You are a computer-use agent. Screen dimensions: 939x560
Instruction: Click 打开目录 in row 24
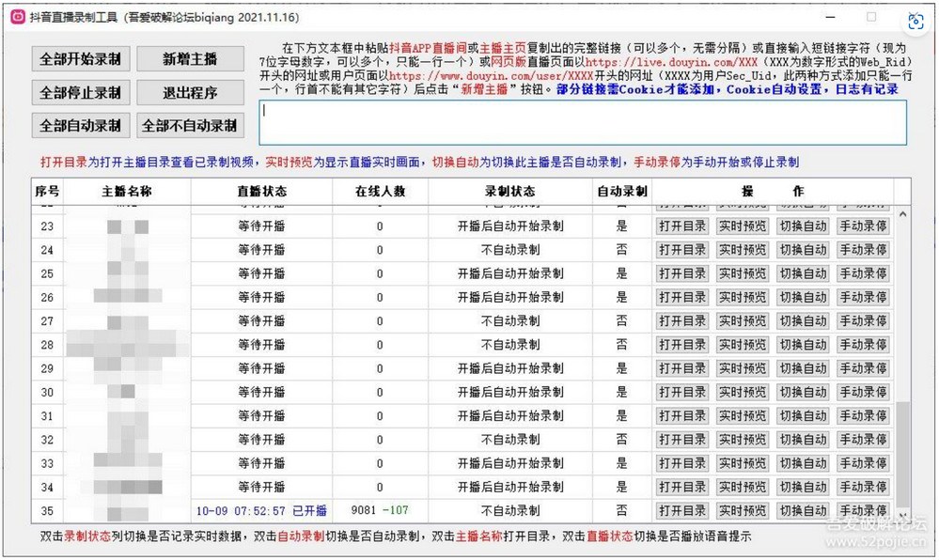click(682, 250)
